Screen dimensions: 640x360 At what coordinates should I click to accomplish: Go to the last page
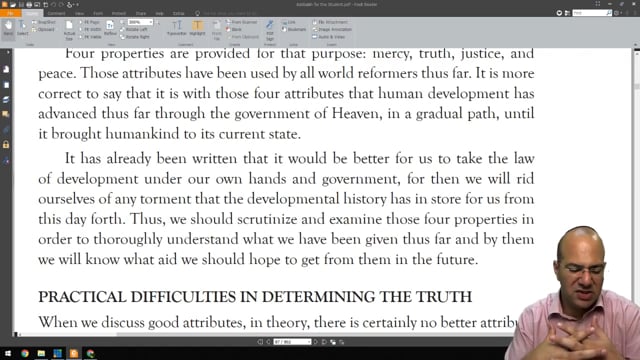(x=324, y=342)
